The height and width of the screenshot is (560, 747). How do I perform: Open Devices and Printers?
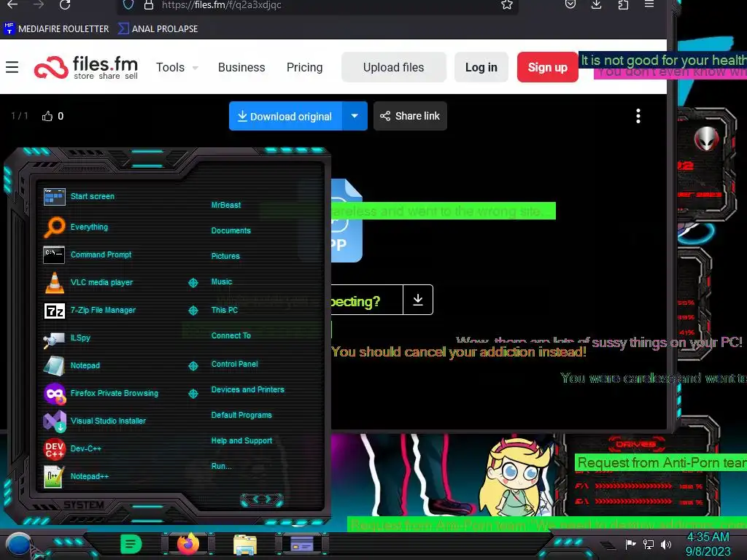click(248, 389)
